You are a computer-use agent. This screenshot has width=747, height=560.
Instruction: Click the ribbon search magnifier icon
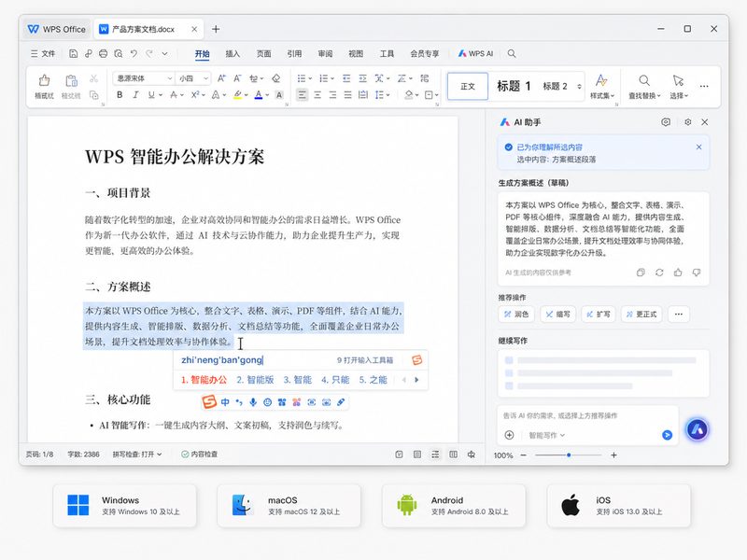click(512, 54)
